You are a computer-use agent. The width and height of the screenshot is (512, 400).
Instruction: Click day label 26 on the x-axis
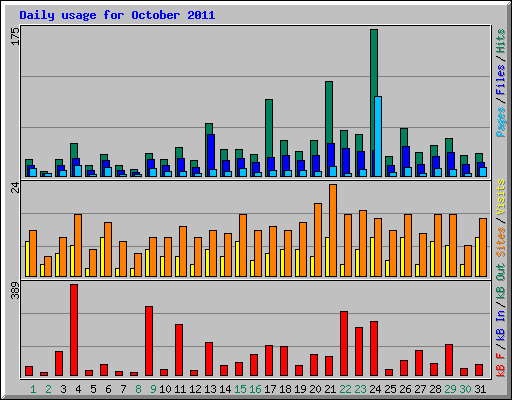coord(405,389)
